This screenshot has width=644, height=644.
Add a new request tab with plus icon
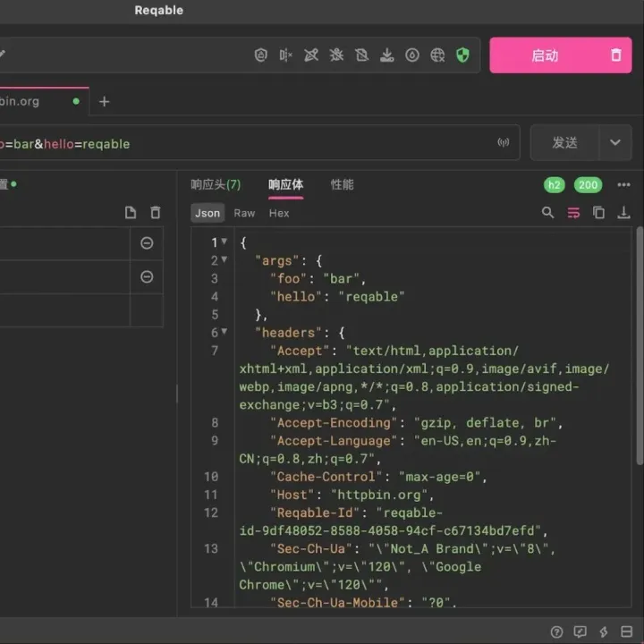(105, 101)
